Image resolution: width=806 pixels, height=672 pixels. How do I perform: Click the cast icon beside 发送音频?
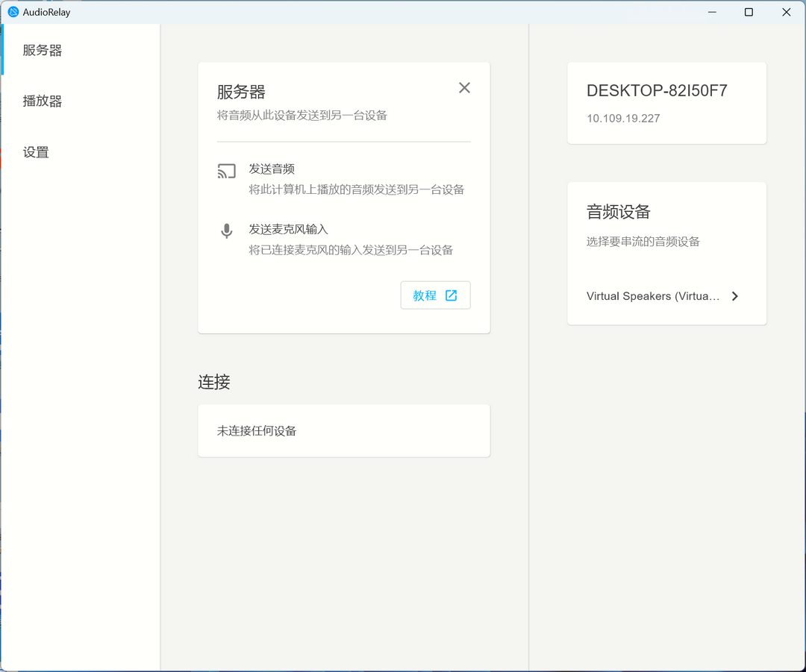[226, 171]
